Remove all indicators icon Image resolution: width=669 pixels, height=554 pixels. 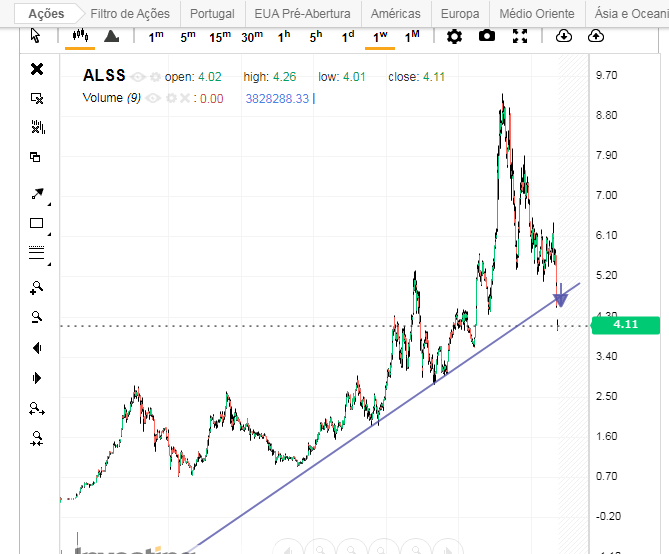click(x=38, y=127)
